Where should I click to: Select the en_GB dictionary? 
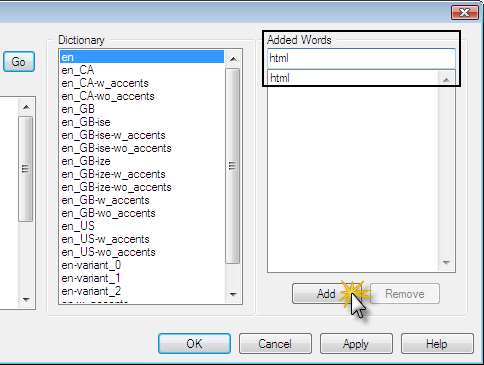(142, 109)
